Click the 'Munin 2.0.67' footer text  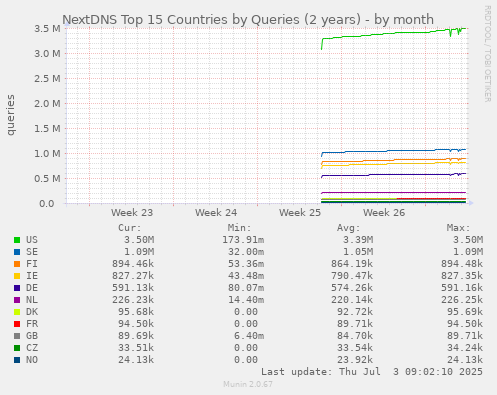pyautogui.click(x=248, y=384)
